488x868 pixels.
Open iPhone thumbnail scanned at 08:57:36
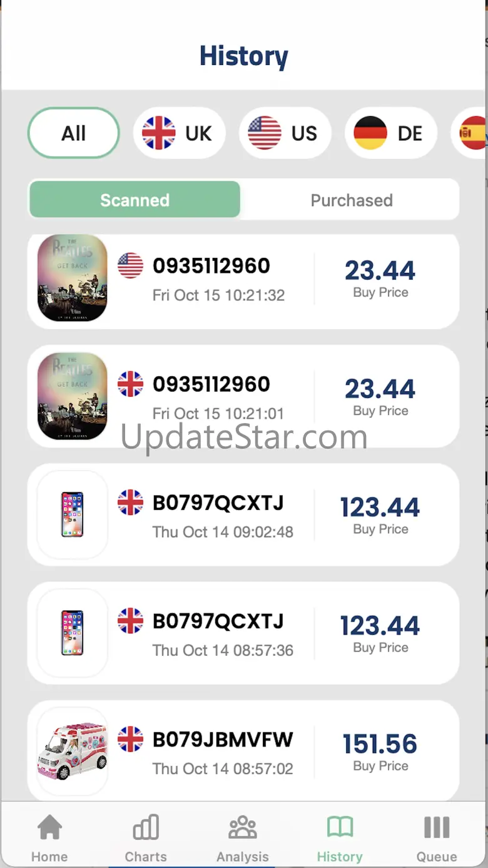[72, 633]
